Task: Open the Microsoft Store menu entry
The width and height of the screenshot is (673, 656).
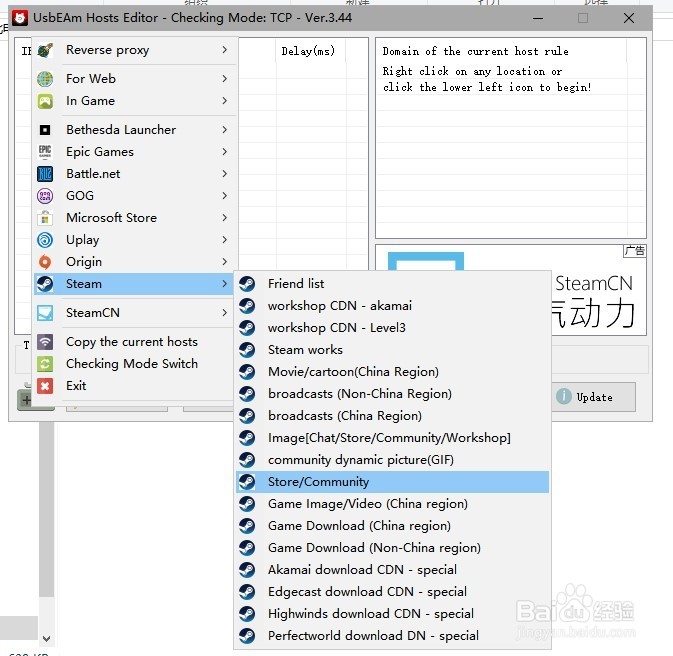Action: click(133, 218)
